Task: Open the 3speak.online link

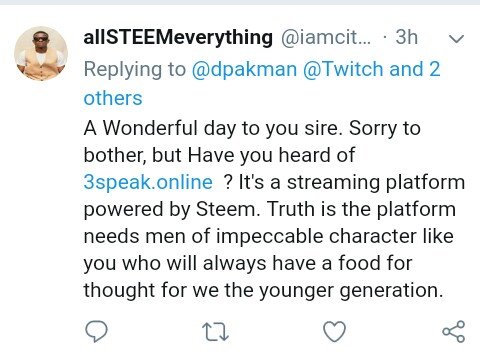Action: tap(148, 182)
